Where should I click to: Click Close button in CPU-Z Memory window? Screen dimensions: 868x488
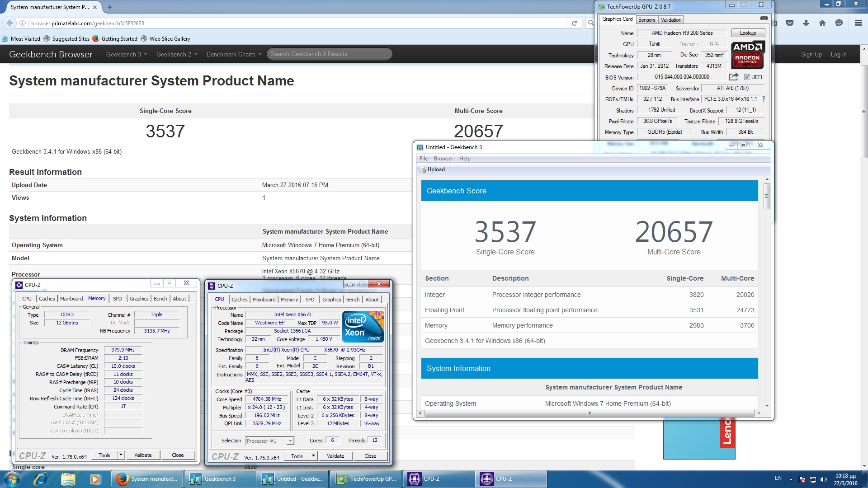click(x=178, y=455)
